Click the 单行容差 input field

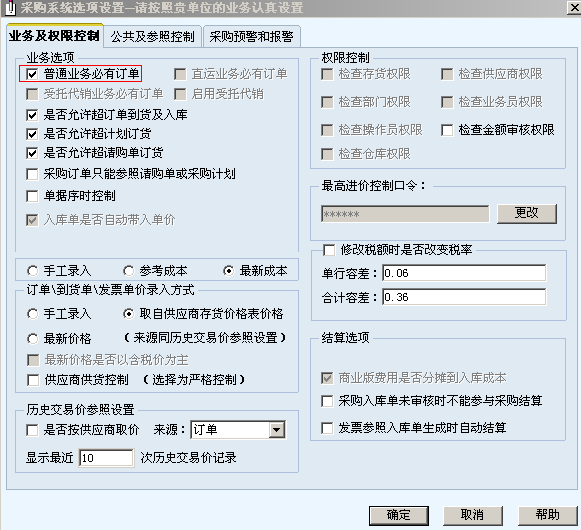pyautogui.click(x=464, y=273)
